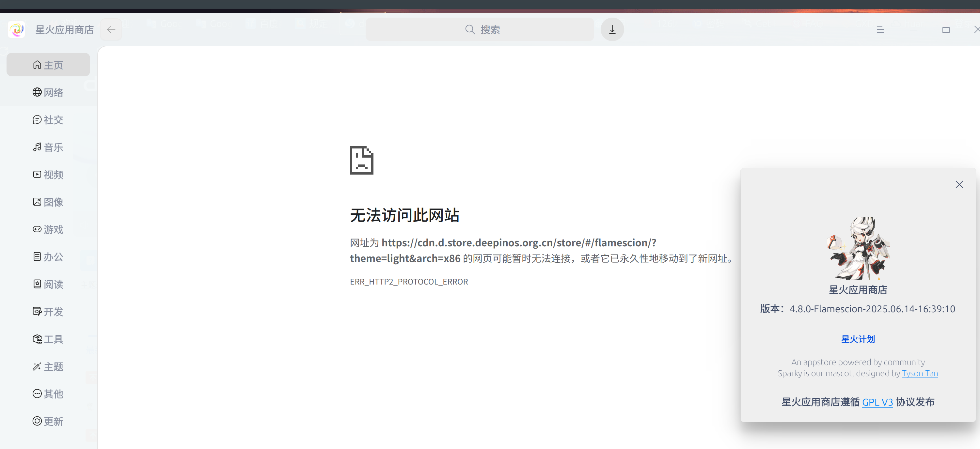This screenshot has height=449, width=980.
Task: Open the 星火计划 link
Action: [858, 339]
